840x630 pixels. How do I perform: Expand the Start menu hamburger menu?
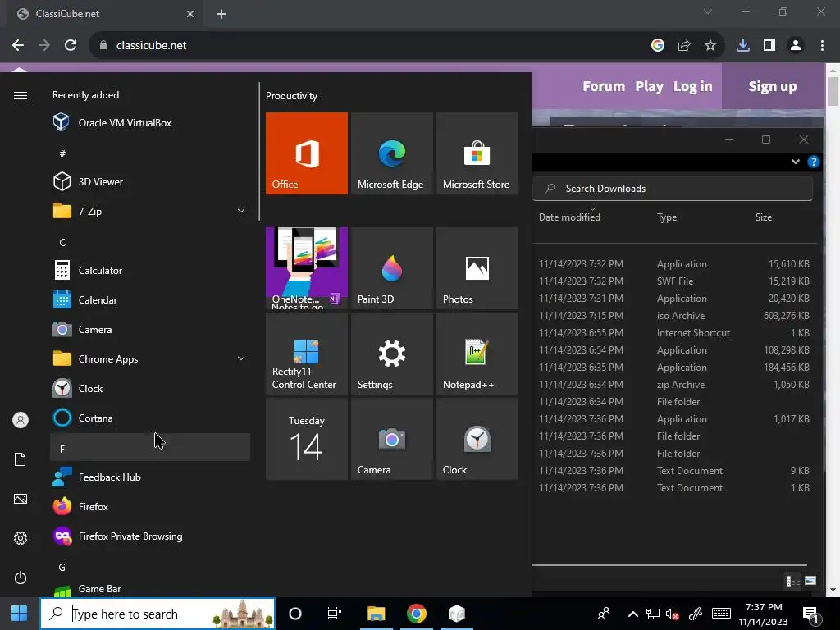pos(21,95)
